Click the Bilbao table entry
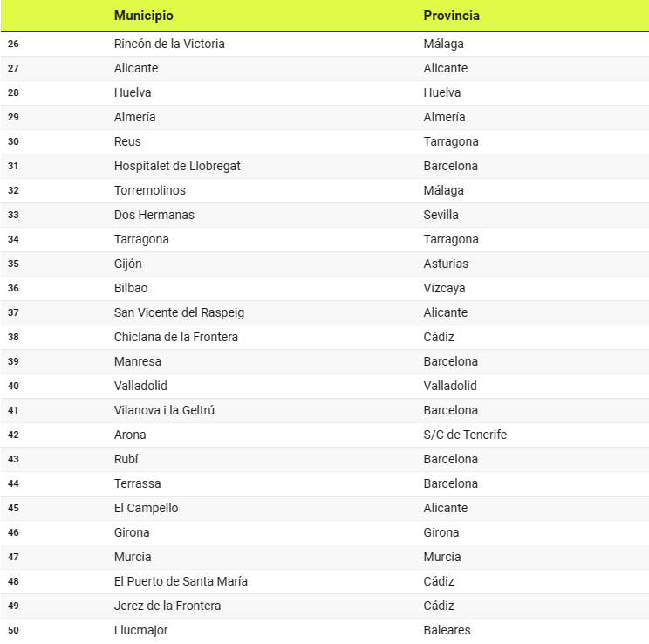 [131, 288]
